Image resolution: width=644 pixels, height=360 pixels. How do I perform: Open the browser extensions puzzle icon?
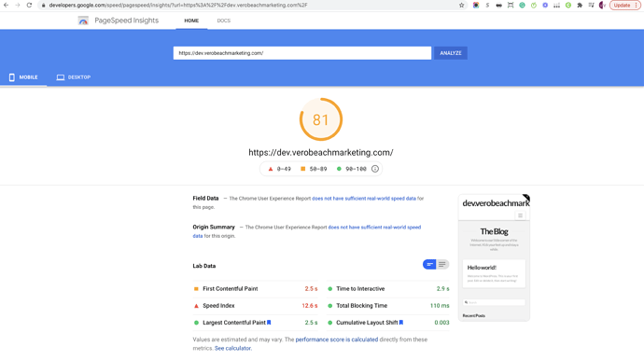point(580,6)
